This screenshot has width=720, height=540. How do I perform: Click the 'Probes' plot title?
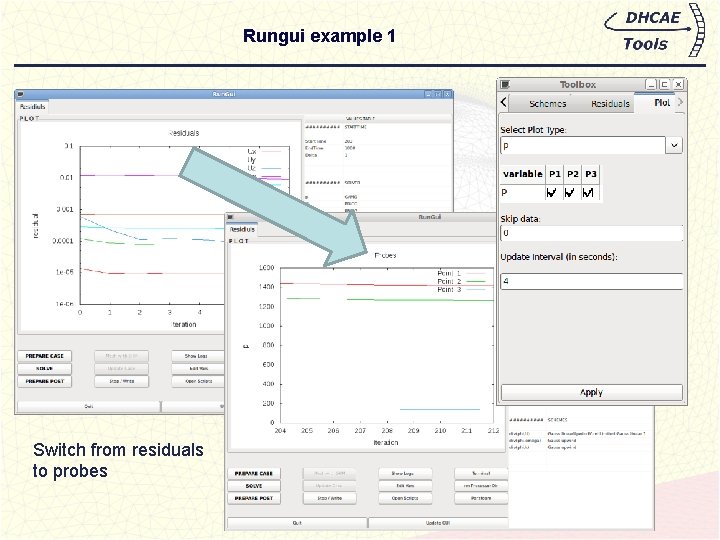(385, 255)
